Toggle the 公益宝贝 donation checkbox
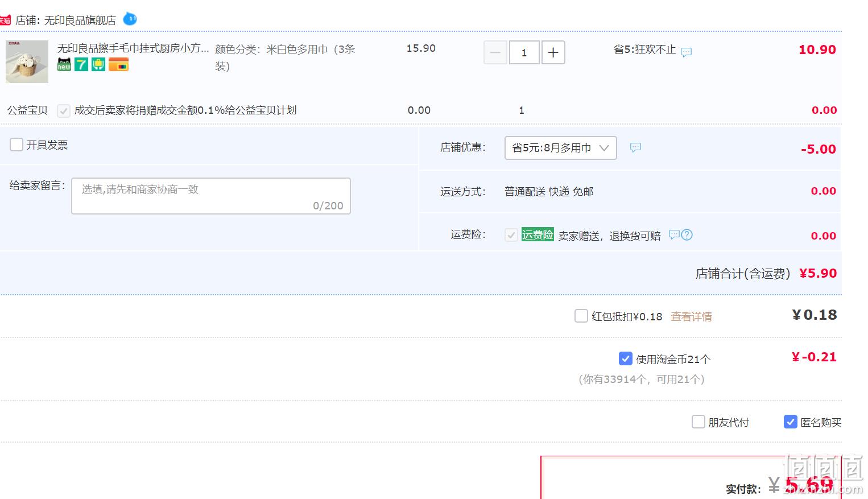This screenshot has width=868, height=499. [x=64, y=111]
